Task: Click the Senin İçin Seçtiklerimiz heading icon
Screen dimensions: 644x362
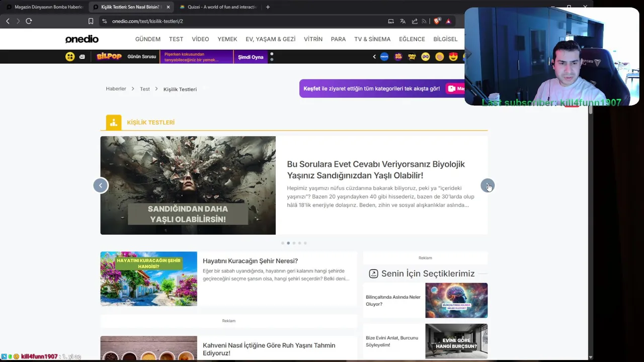Action: coord(373,274)
